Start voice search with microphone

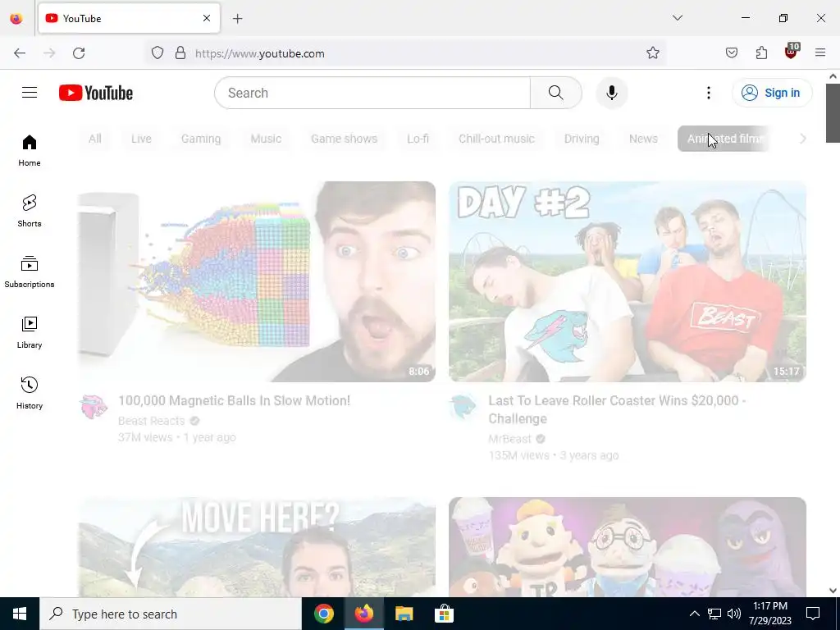coord(612,93)
